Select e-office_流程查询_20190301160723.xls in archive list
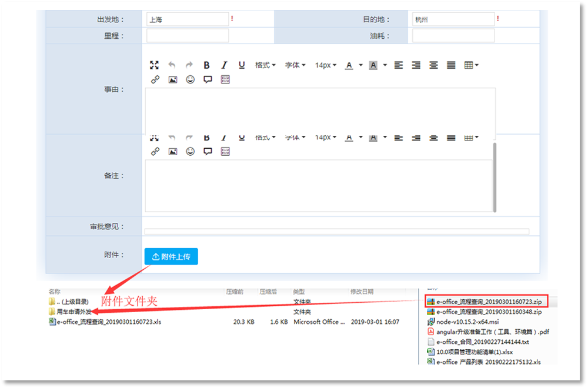Screen dimensions: 588x388 click(x=105, y=322)
